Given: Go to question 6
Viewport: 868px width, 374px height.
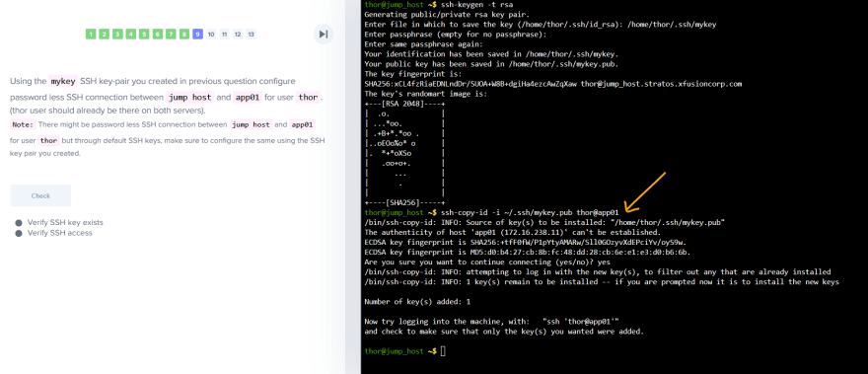Looking at the screenshot, I should [x=157, y=35].
